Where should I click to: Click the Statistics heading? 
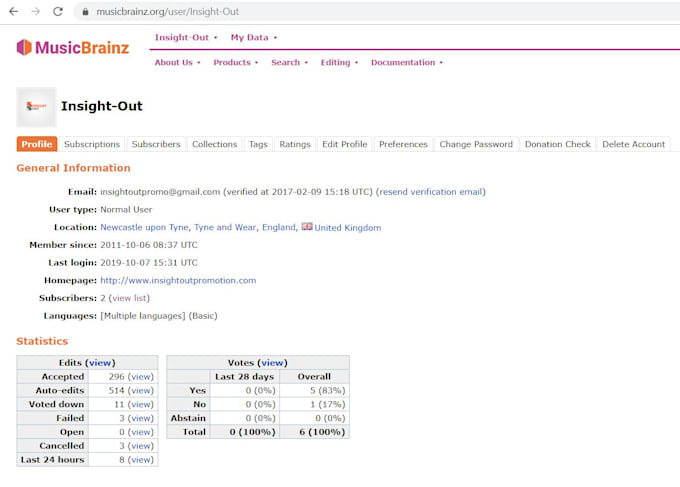tap(42, 341)
